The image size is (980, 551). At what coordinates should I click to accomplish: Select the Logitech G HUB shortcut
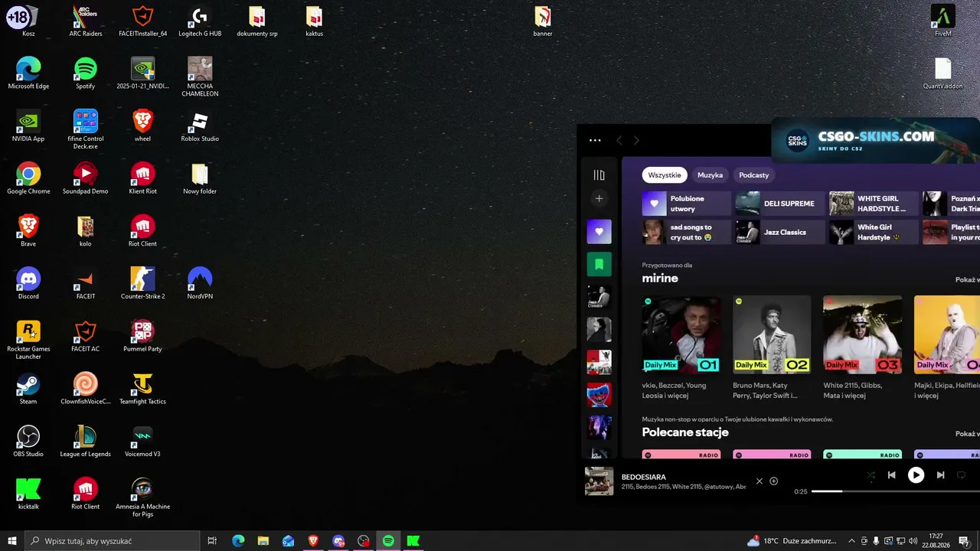pos(200,21)
